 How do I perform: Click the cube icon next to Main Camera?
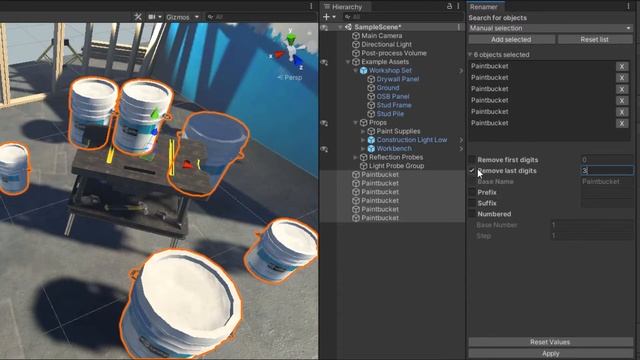click(x=356, y=36)
